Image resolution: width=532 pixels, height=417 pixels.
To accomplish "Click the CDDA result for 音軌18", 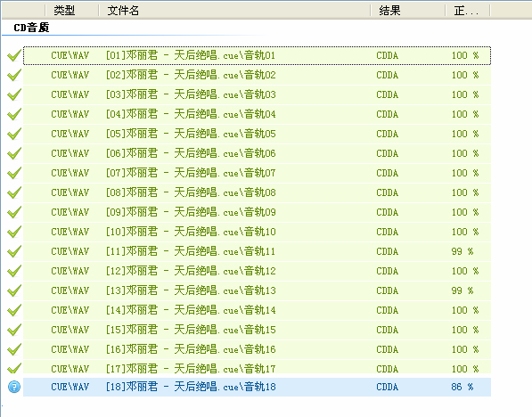I will coord(387,387).
